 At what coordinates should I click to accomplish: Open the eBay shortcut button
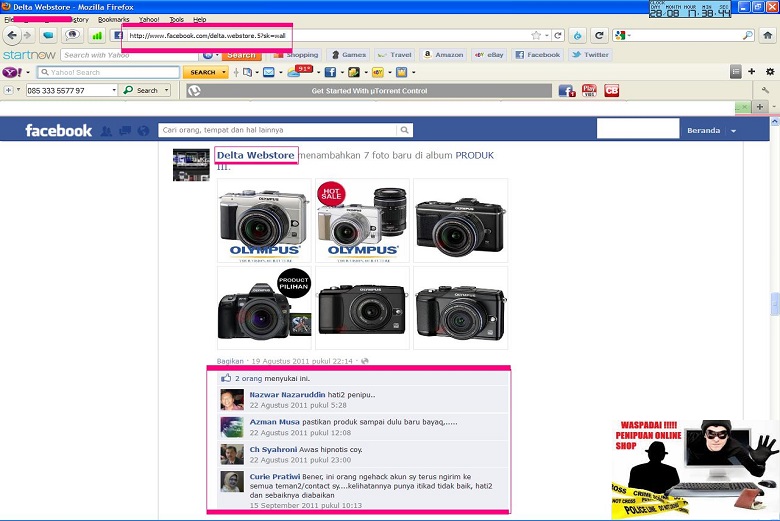click(x=488, y=55)
